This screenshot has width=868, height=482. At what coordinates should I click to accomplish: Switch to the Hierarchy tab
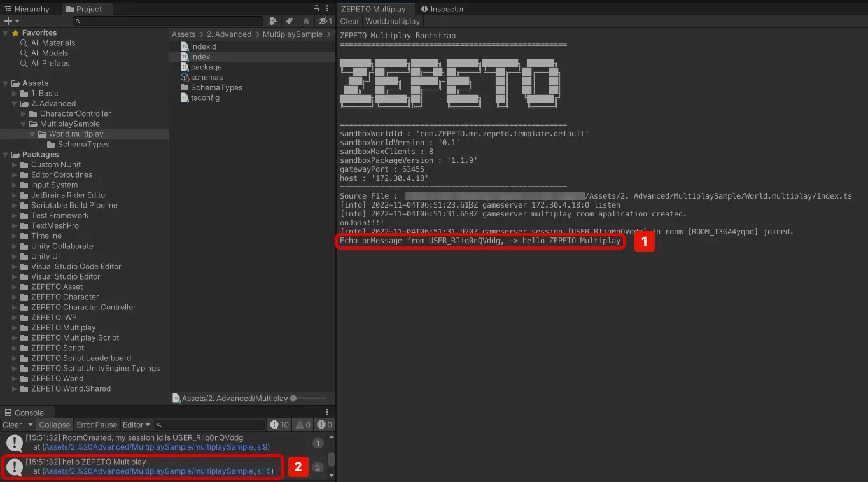(27, 9)
